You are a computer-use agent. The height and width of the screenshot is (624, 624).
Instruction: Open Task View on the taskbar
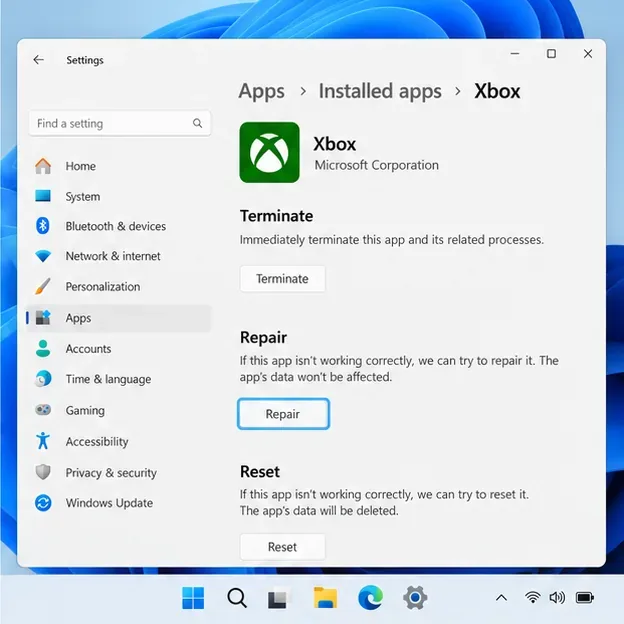click(278, 598)
